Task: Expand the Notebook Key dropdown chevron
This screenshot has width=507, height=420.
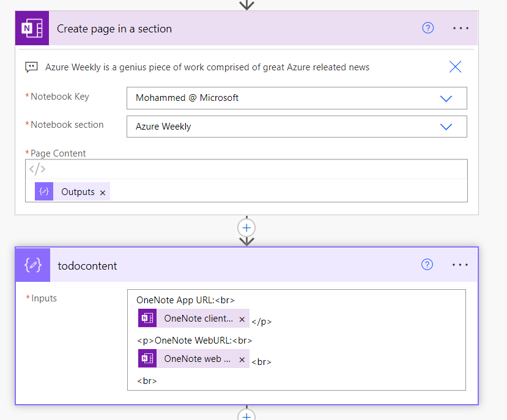Action: pyautogui.click(x=446, y=98)
